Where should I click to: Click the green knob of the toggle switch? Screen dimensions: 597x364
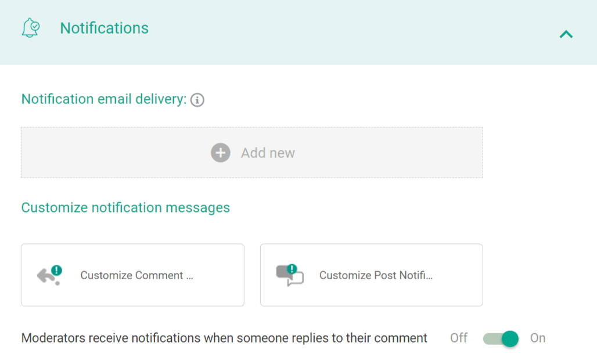point(510,338)
